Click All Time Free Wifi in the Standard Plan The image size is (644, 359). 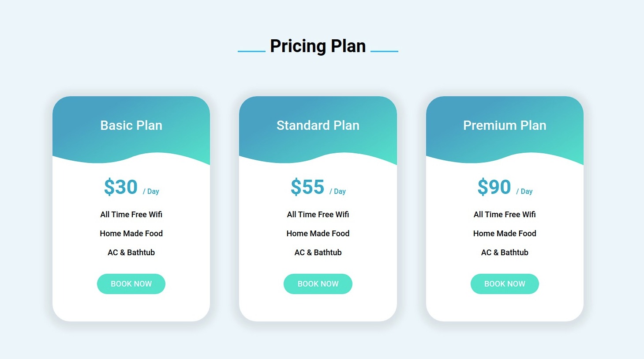pos(318,215)
